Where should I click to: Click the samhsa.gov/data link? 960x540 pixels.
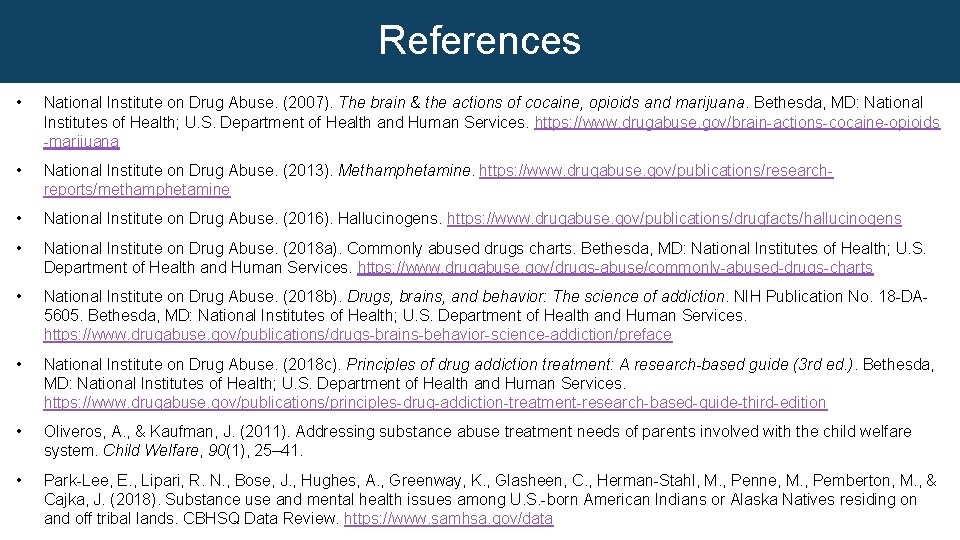(x=448, y=519)
